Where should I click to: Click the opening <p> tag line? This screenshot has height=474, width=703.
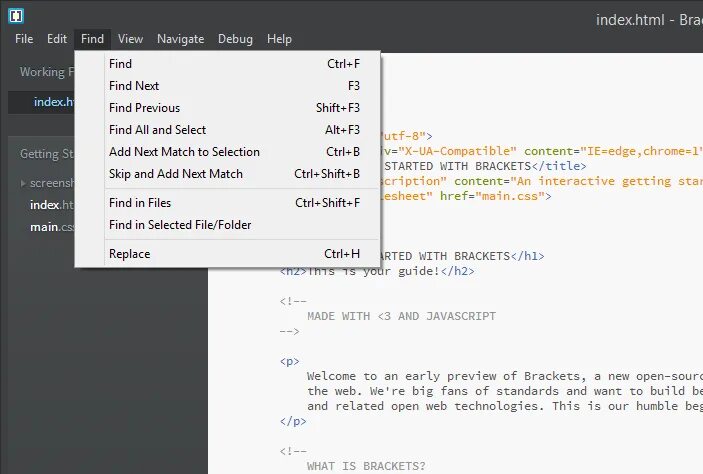tap(290, 361)
